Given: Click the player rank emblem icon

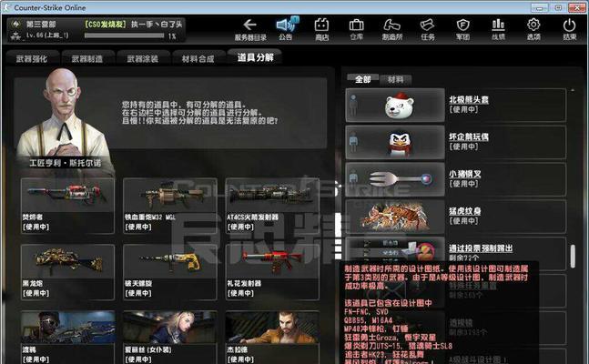Looking at the screenshot, I should (15, 25).
